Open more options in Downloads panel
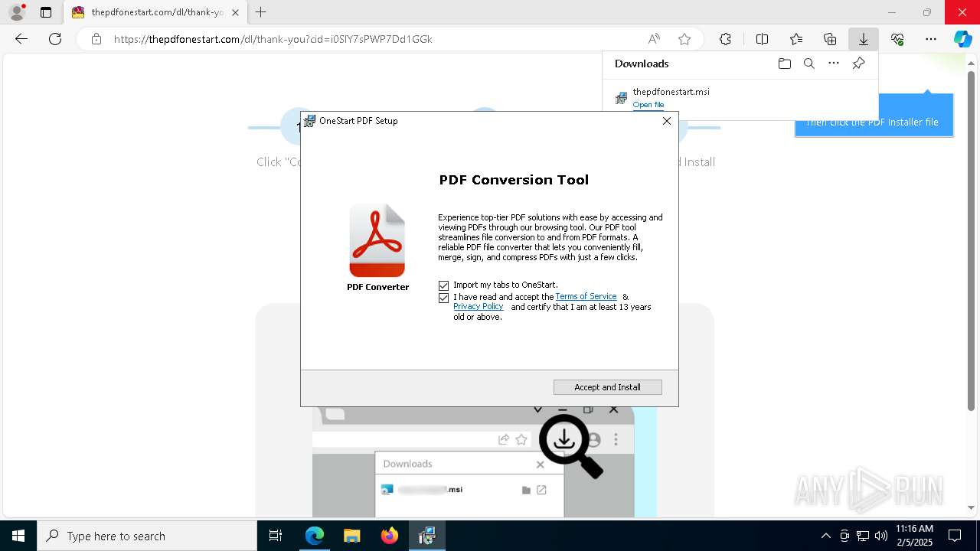Screen dimensions: 980x551 coord(834,64)
